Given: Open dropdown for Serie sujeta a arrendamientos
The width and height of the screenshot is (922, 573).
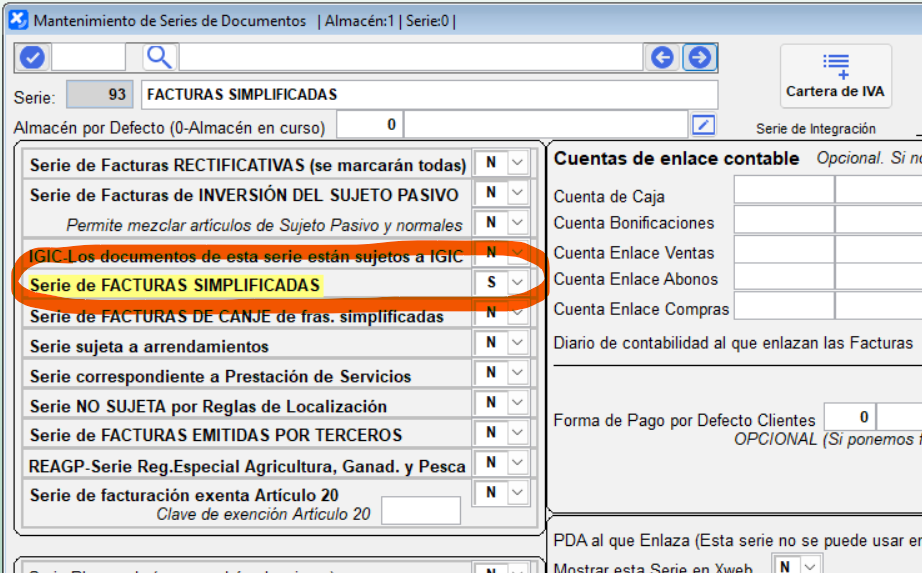Looking at the screenshot, I should click(x=517, y=343).
